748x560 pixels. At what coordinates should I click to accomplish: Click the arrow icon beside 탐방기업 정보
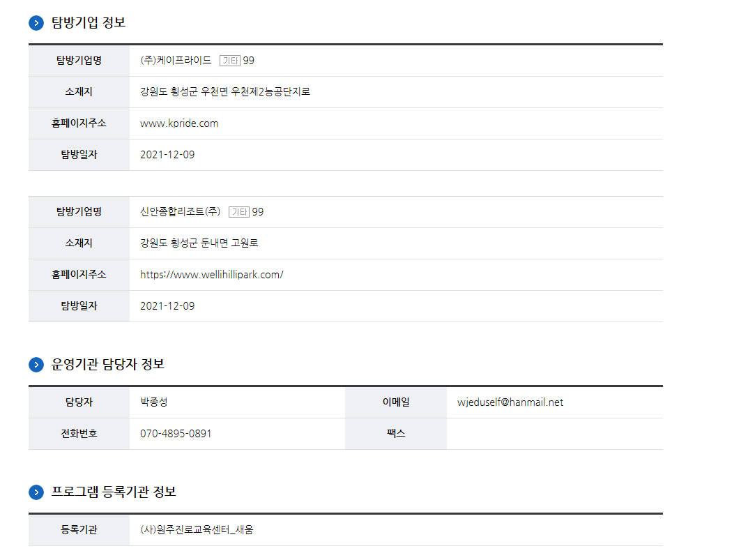point(36,23)
